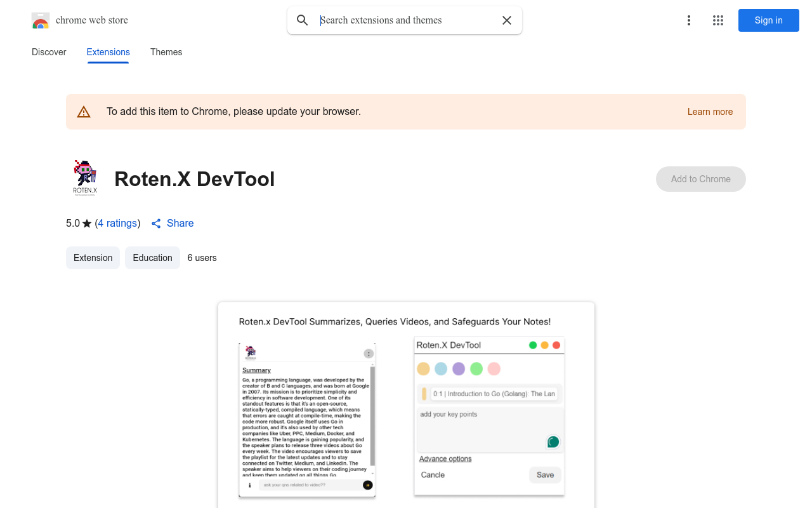Click the orange color circle in screenshot
This screenshot has height=508, width=812.
click(423, 369)
